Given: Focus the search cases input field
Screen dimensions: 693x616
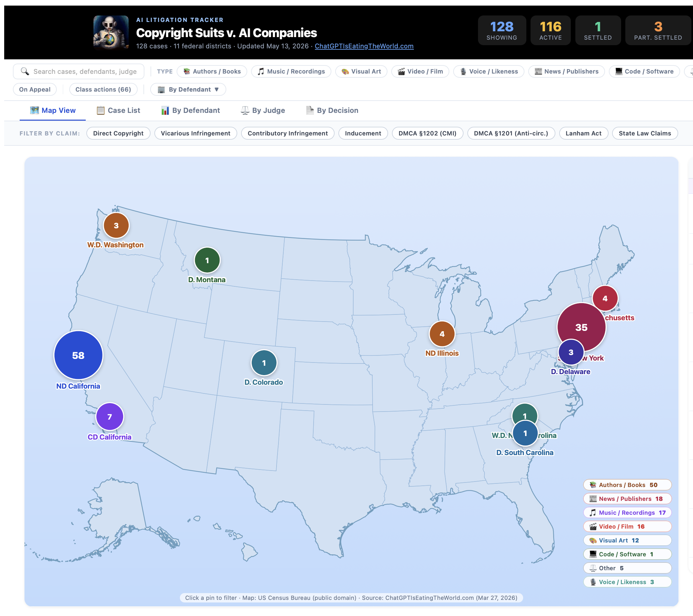Looking at the screenshot, I should 79,71.
